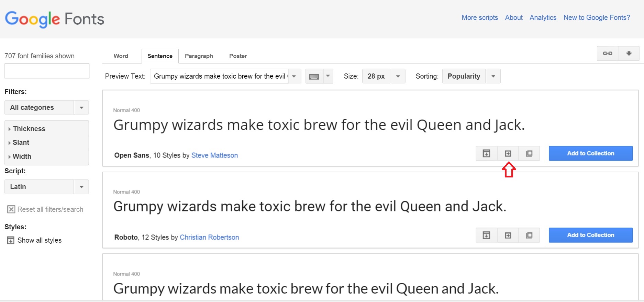This screenshot has height=302, width=644.
Task: Open the All categories dropdown
Action: click(47, 108)
